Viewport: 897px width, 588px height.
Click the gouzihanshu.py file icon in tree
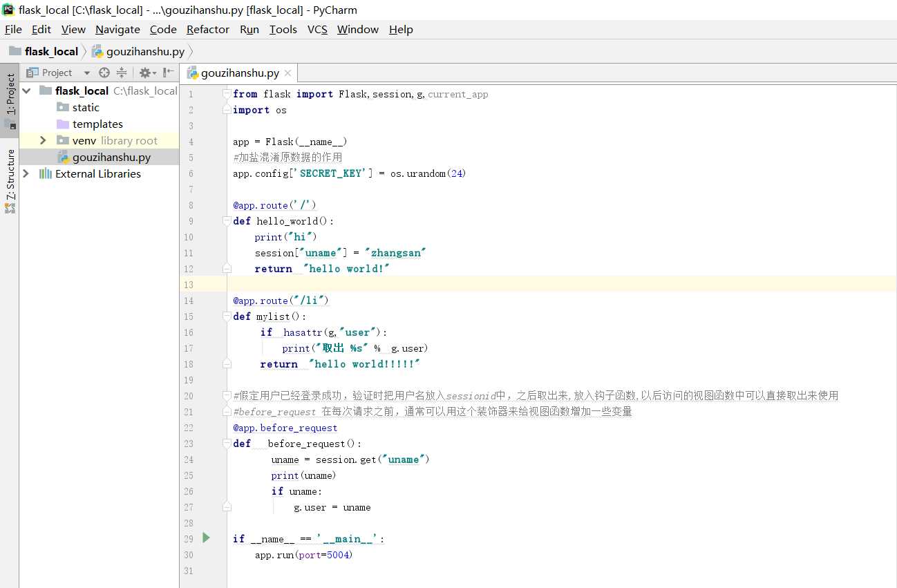click(63, 157)
